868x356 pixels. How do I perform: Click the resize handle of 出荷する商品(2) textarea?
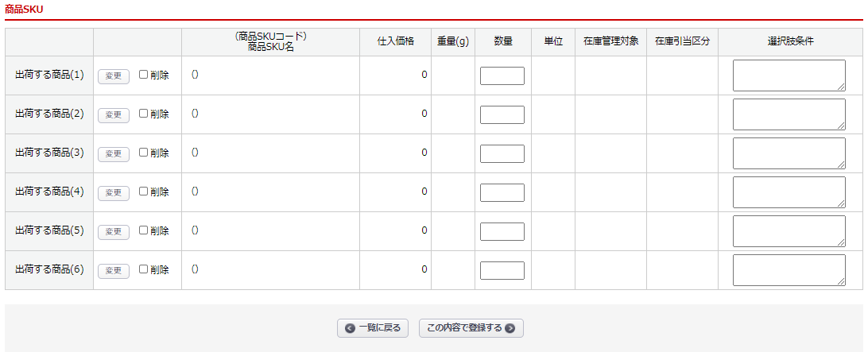841,126
